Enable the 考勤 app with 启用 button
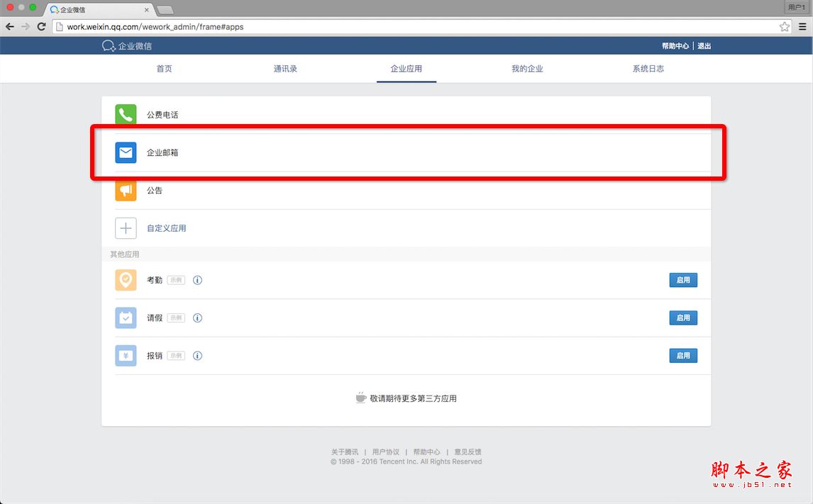Image resolution: width=813 pixels, height=504 pixels. (x=682, y=279)
